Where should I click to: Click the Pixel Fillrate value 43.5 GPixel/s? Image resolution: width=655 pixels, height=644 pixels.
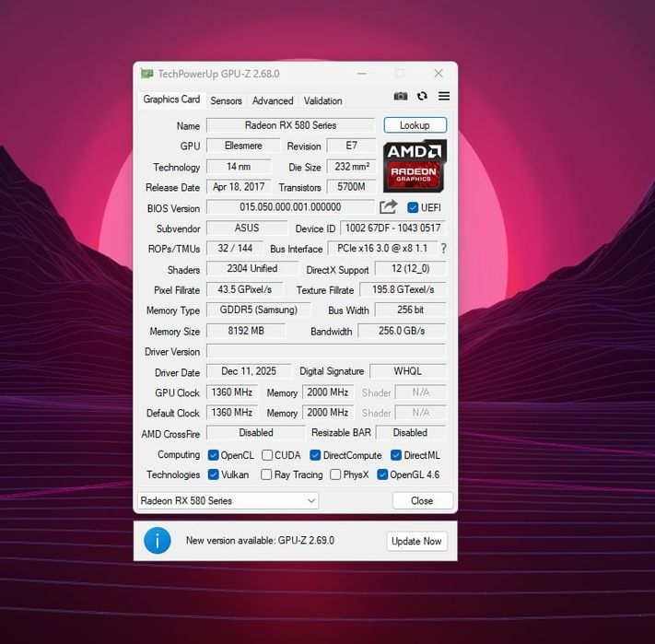tap(245, 289)
